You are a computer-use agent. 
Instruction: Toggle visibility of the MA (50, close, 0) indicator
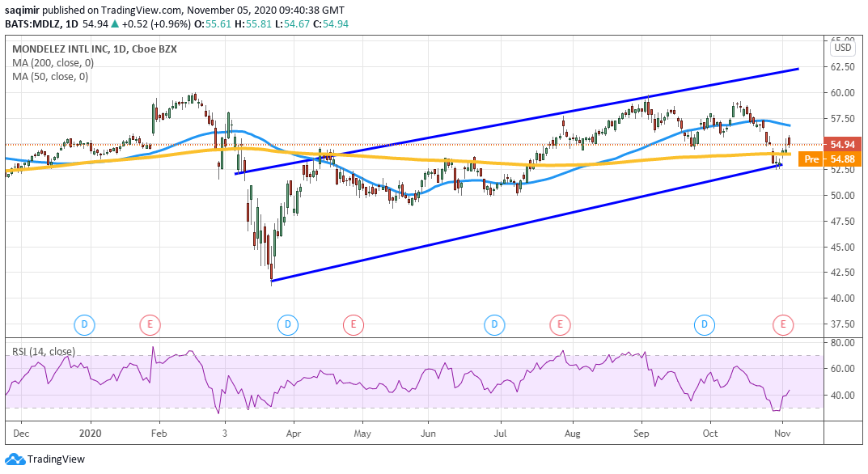pos(51,78)
